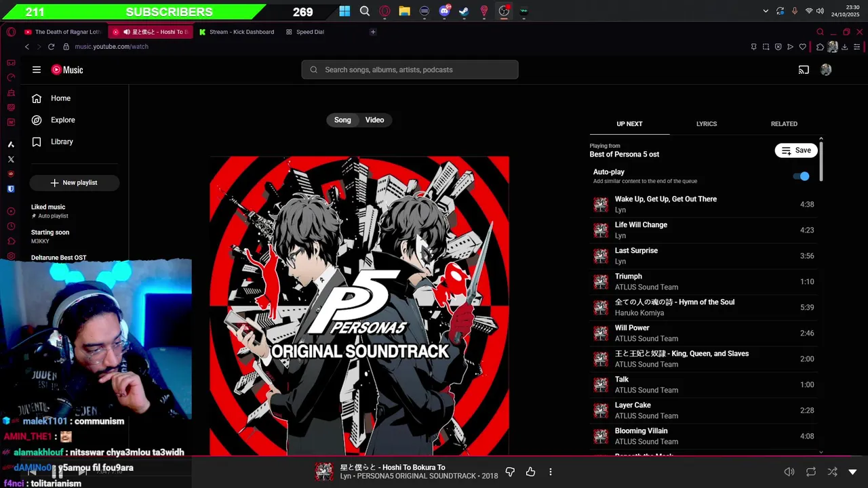Open the browser downloads icon
This screenshot has width=868, height=488.
tap(845, 47)
